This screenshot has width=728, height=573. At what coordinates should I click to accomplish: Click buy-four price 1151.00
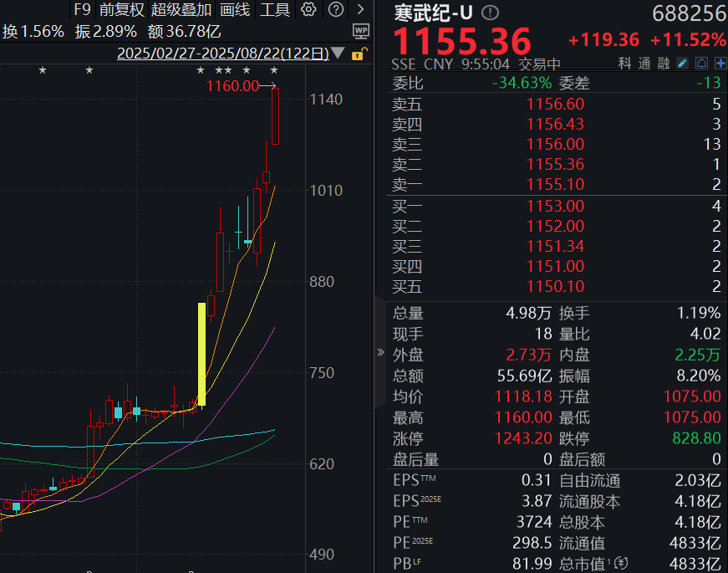pos(555,266)
